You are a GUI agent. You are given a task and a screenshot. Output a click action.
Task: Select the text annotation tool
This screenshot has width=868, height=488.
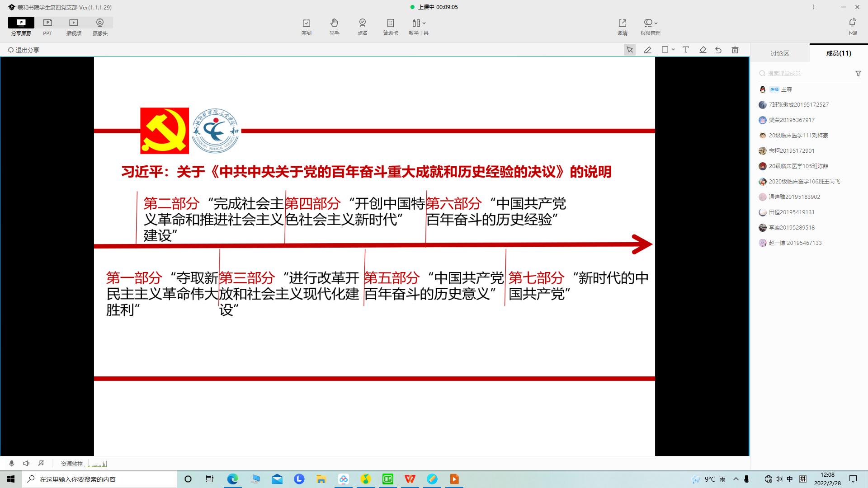click(685, 50)
